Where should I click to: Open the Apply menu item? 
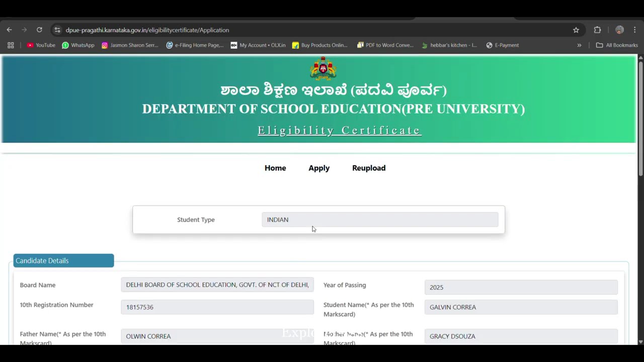[x=319, y=168]
